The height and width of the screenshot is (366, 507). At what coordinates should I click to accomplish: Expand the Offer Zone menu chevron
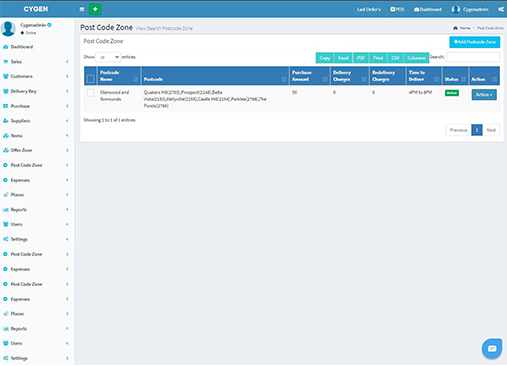(67, 150)
